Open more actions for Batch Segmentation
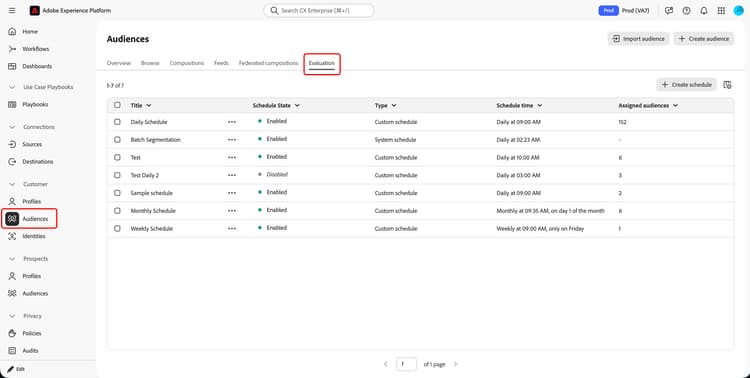This screenshot has width=750, height=378. (232, 140)
